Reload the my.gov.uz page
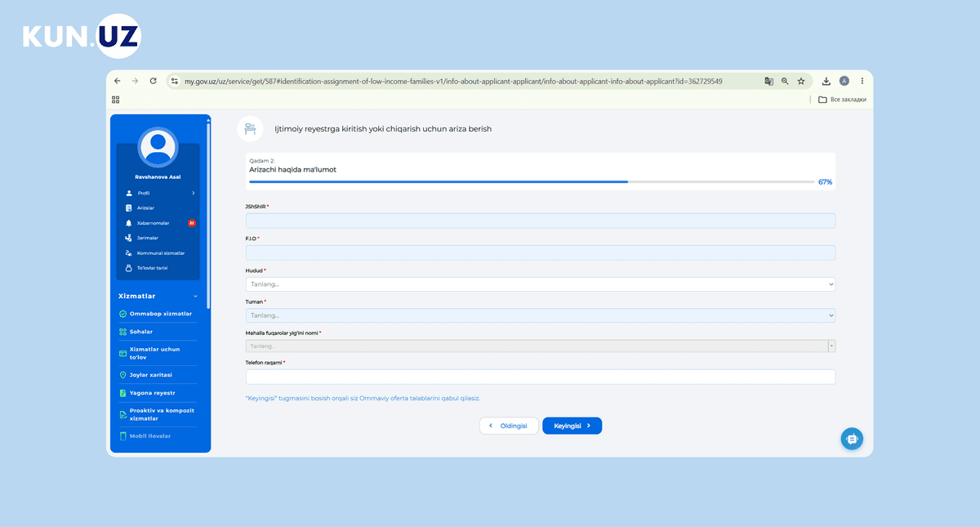 153,82
